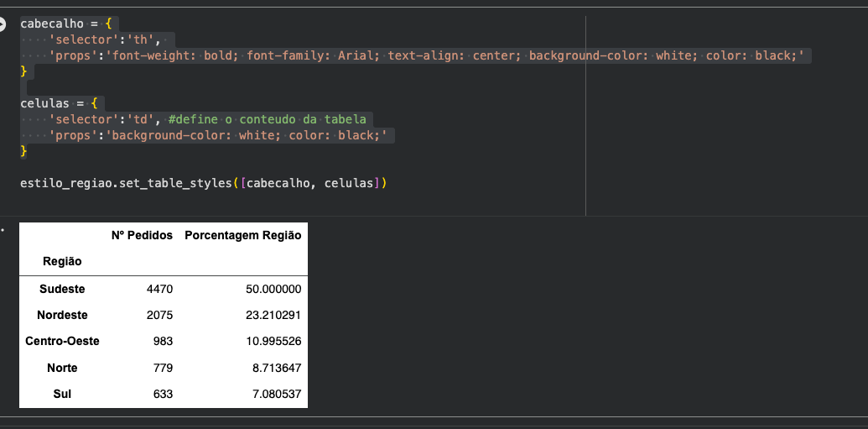Click the 'Nº Pedidos' column header
The image size is (868, 429).
point(142,236)
